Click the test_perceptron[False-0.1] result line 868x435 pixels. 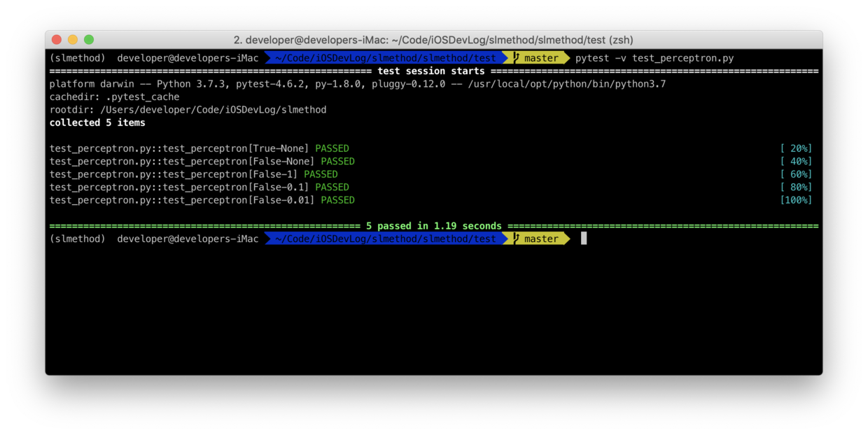[199, 187]
